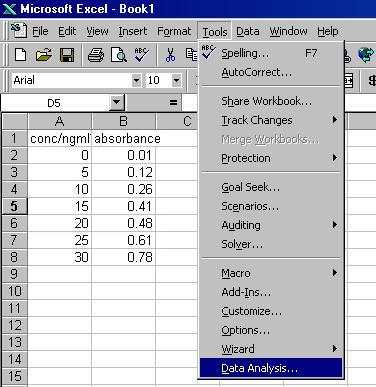The height and width of the screenshot is (387, 376).
Task: Click concentration cell containing 25
Action: 60,240
